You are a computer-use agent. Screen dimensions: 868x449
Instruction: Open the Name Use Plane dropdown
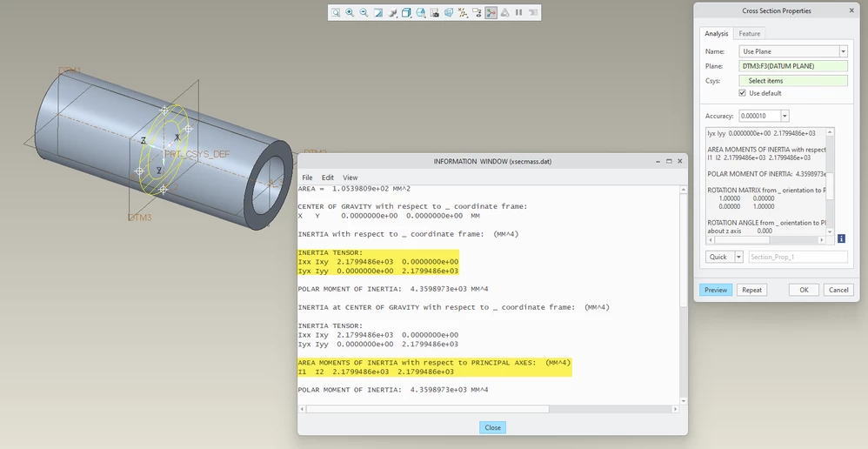[x=792, y=51]
